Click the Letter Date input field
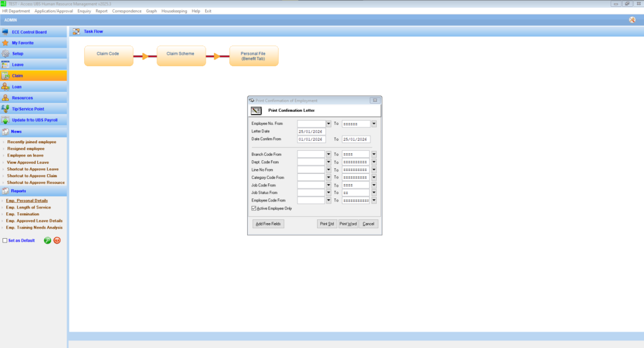 [x=311, y=131]
